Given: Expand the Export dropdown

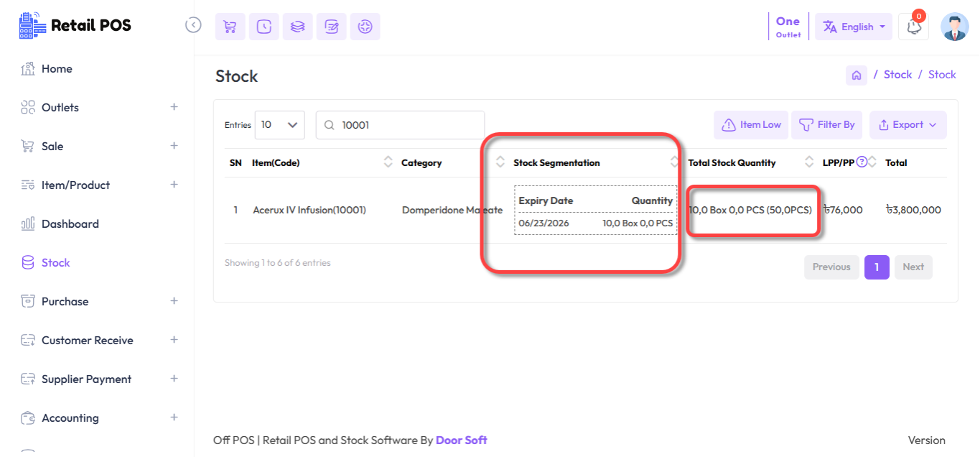Looking at the screenshot, I should (x=907, y=125).
